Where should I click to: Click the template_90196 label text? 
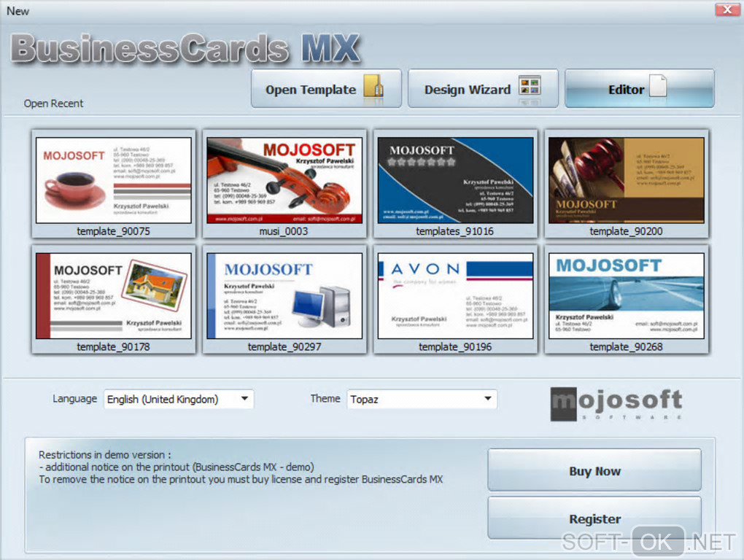click(455, 347)
